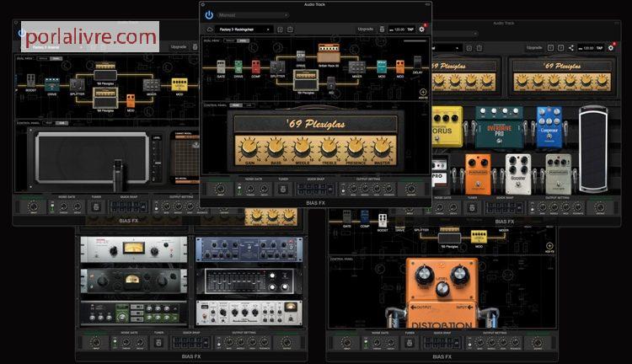Screen dimensions: 632x364
Task: Click the cabinet microphone in top-left window
Action: tap(118, 174)
